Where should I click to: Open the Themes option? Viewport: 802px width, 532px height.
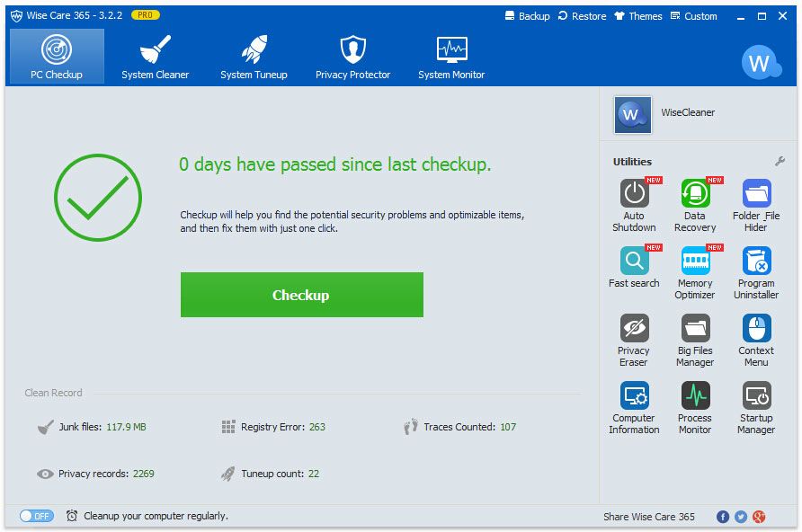tap(637, 16)
